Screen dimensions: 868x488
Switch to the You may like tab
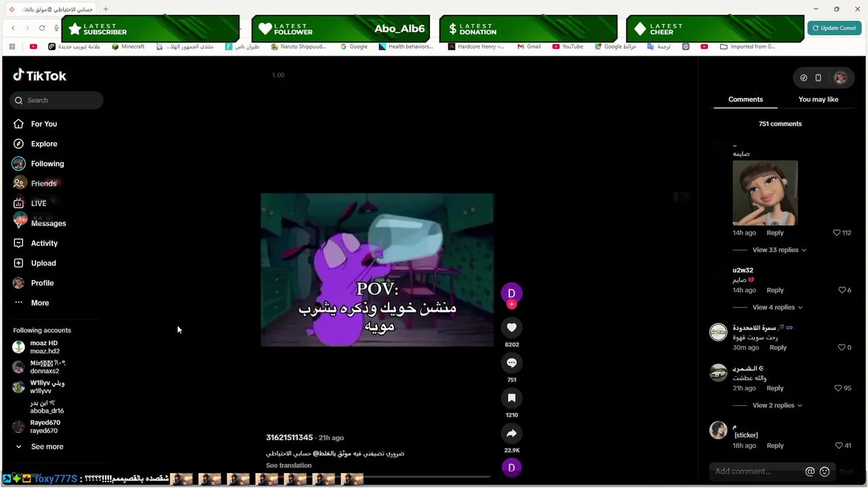(818, 100)
